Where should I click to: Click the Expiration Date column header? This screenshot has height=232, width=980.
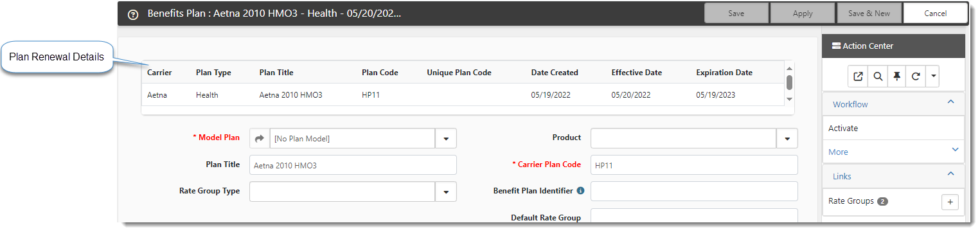click(x=724, y=73)
